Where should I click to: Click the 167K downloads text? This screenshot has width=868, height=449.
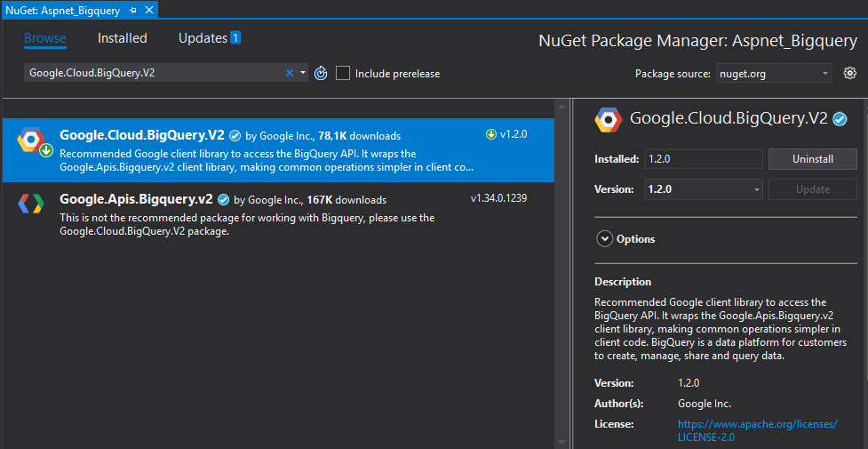pos(346,199)
